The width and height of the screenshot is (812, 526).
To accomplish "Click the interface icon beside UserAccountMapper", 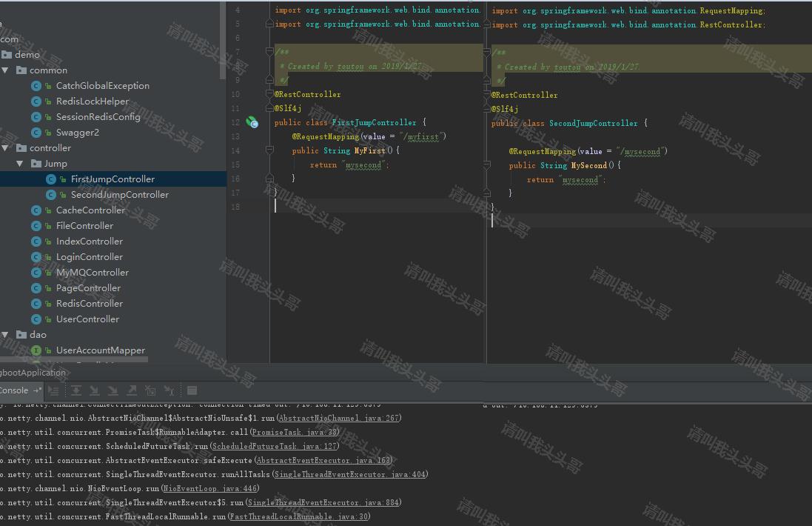I will tap(36, 350).
